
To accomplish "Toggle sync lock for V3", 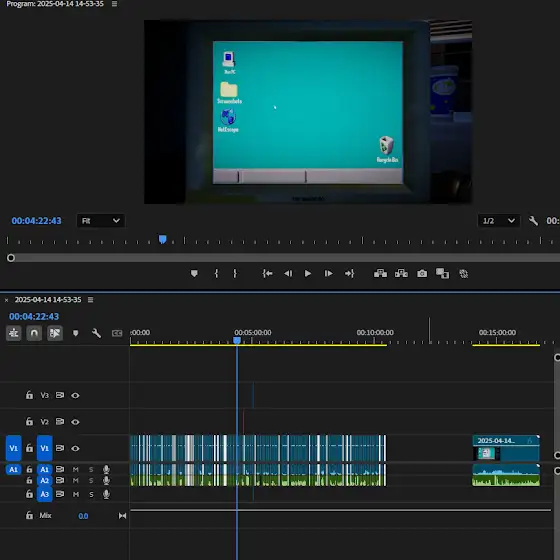I will click(x=60, y=395).
